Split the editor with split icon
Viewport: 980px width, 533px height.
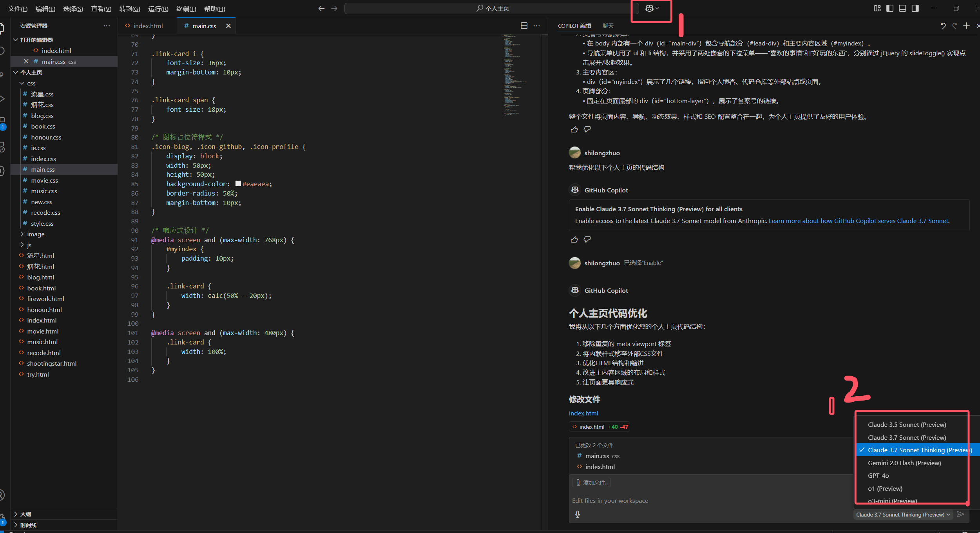[x=524, y=26]
